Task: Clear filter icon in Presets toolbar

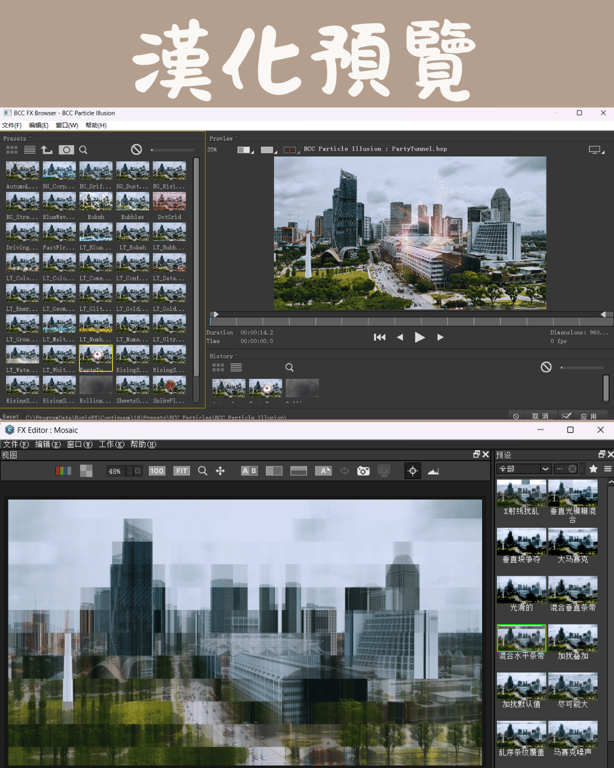Action: (x=137, y=149)
